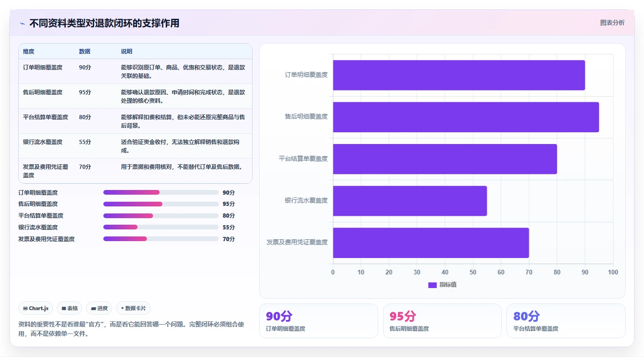The width and height of the screenshot is (644, 357).
Task: Click the 50 tick on the chart x-axis
Action: (x=473, y=273)
